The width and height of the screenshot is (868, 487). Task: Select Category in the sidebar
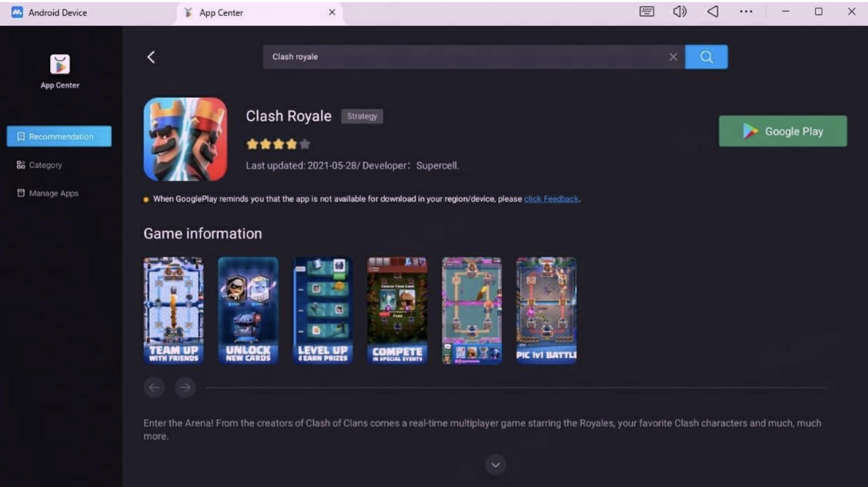[44, 164]
